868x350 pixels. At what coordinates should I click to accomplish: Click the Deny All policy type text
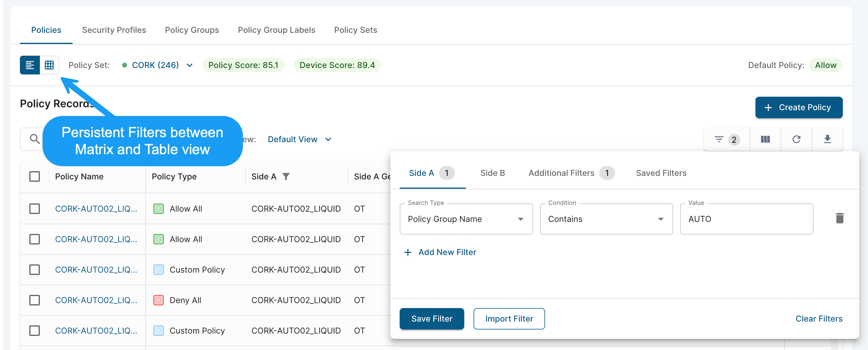(185, 300)
